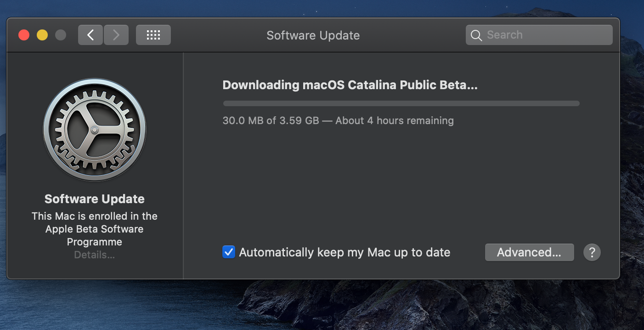This screenshot has width=644, height=330.
Task: Open help with the question mark button
Action: point(592,252)
